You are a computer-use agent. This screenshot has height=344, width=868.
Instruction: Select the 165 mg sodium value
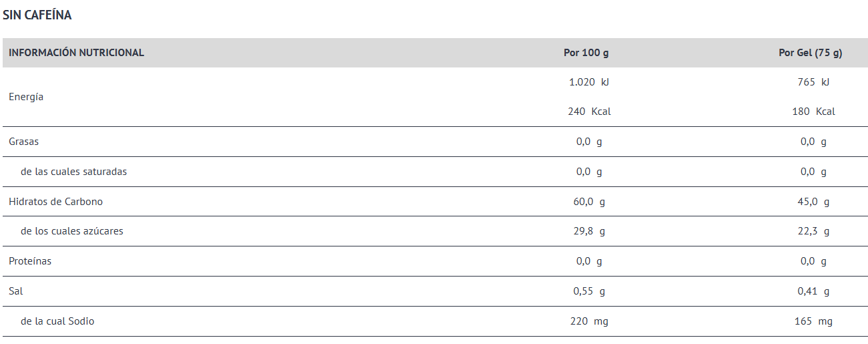click(813, 321)
